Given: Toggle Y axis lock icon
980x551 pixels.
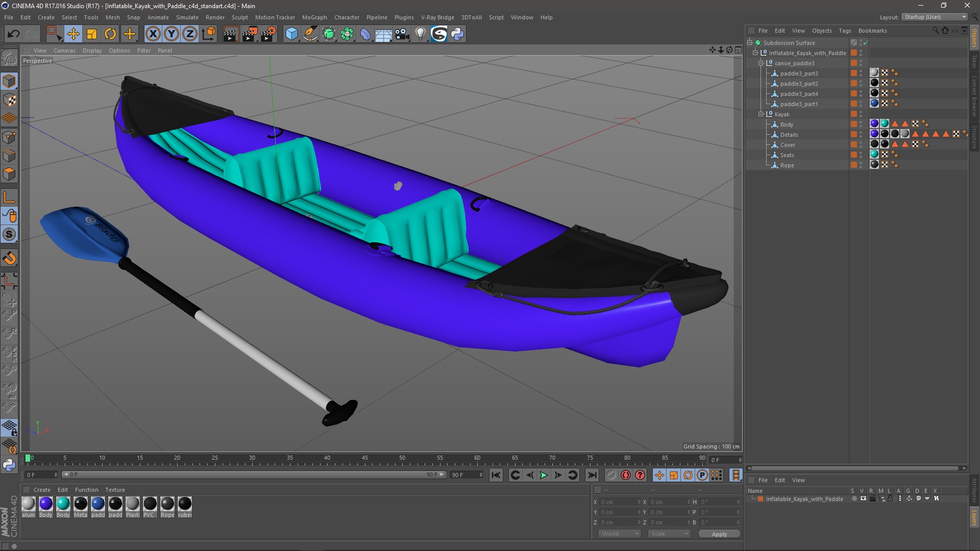Looking at the screenshot, I should (171, 34).
